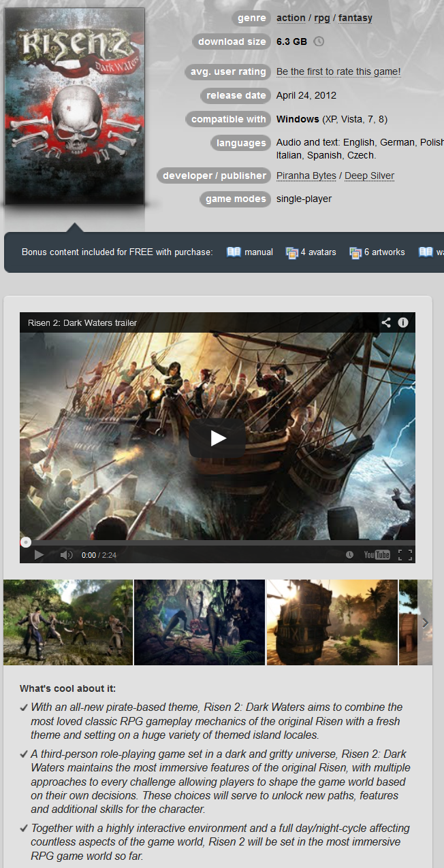Open the Piranha Bytes developer link
Screen dimensions: 444x868
[x=306, y=176]
